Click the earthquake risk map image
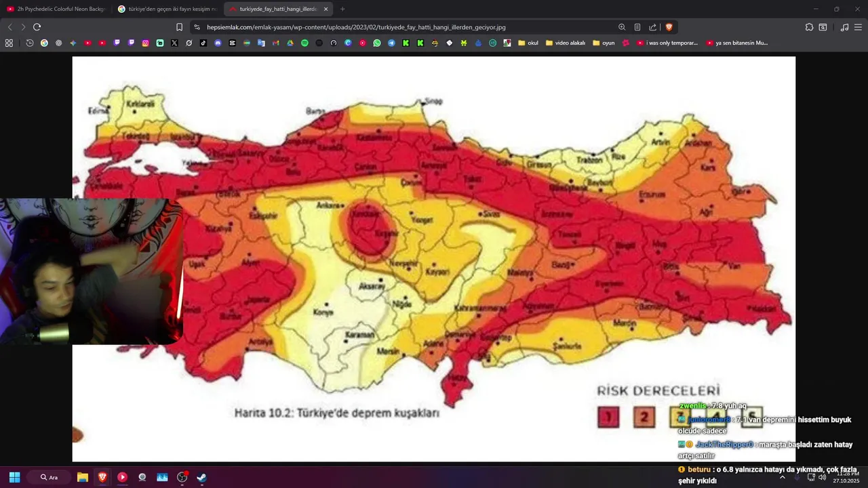Viewport: 868px width, 488px height. pyautogui.click(x=434, y=259)
